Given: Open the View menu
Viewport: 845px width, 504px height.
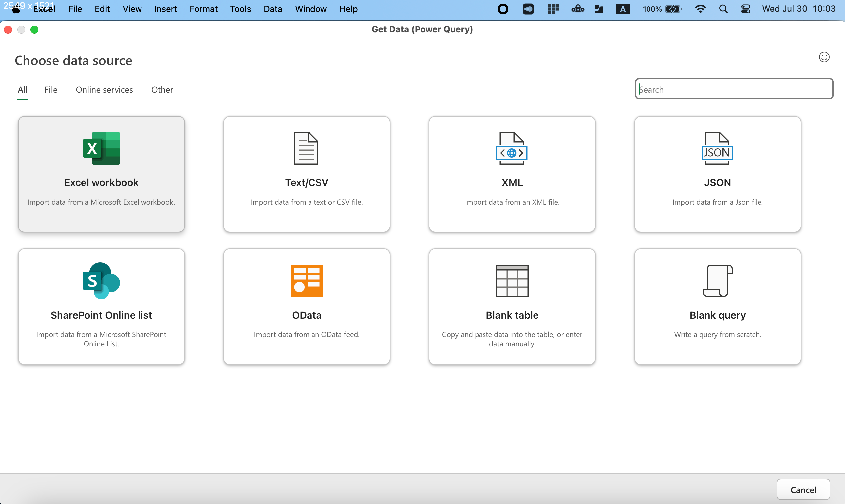Looking at the screenshot, I should click(x=132, y=9).
